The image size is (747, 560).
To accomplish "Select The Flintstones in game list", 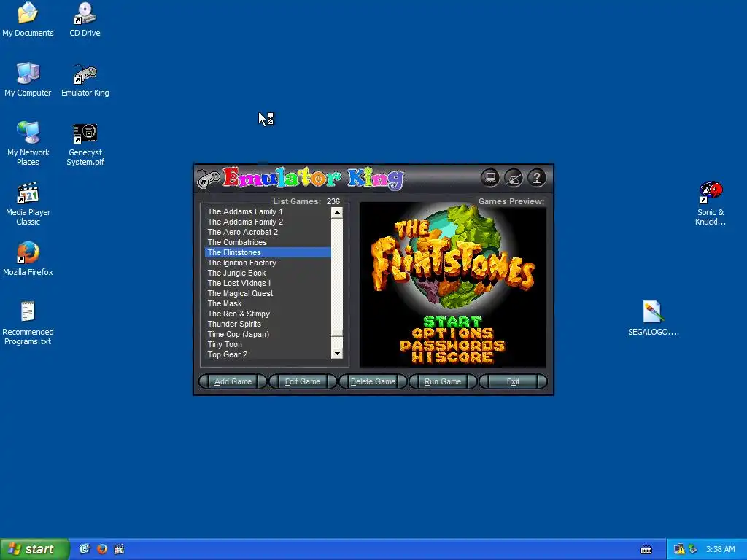I will coord(268,252).
